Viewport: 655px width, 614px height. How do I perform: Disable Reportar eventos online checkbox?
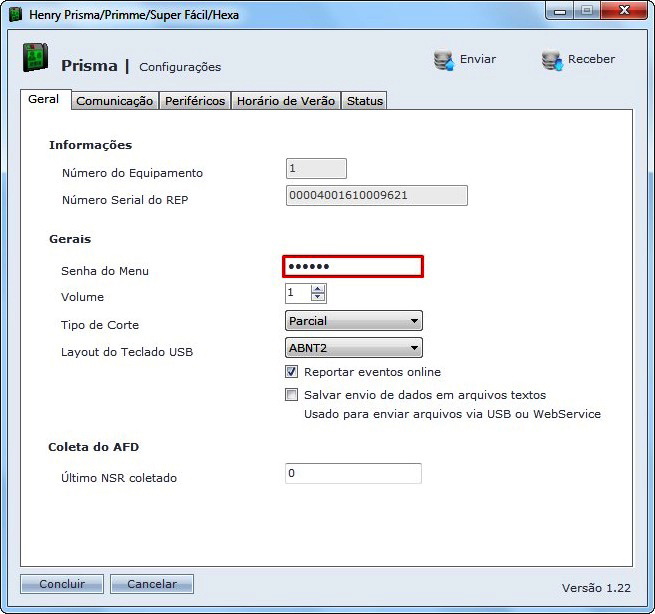point(292,372)
